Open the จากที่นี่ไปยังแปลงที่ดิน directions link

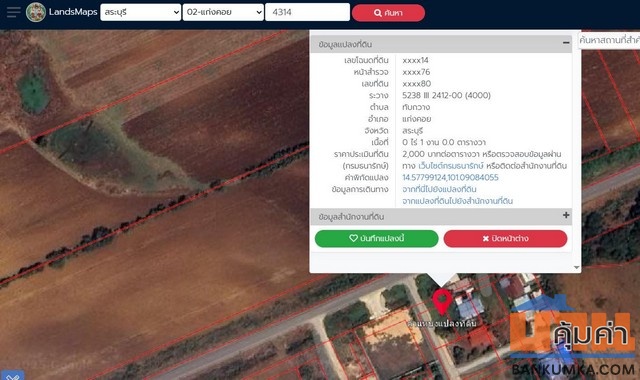[439, 189]
